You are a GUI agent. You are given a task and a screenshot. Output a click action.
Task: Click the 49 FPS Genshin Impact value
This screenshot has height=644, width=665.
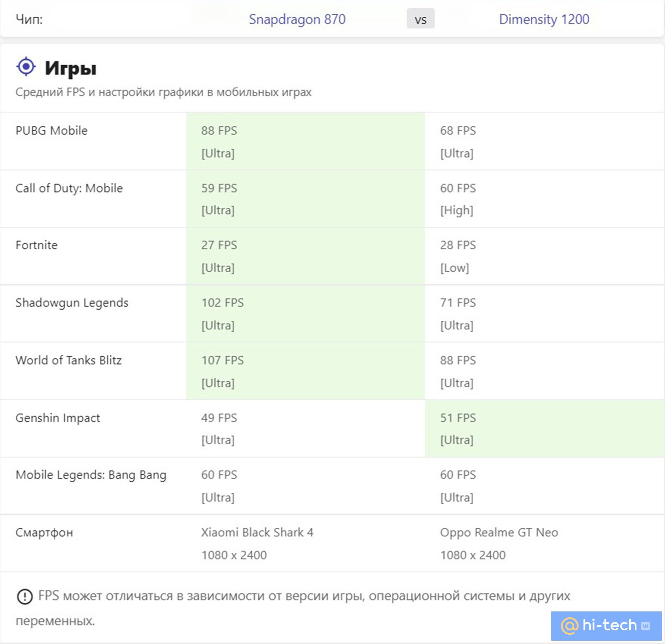[219, 418]
